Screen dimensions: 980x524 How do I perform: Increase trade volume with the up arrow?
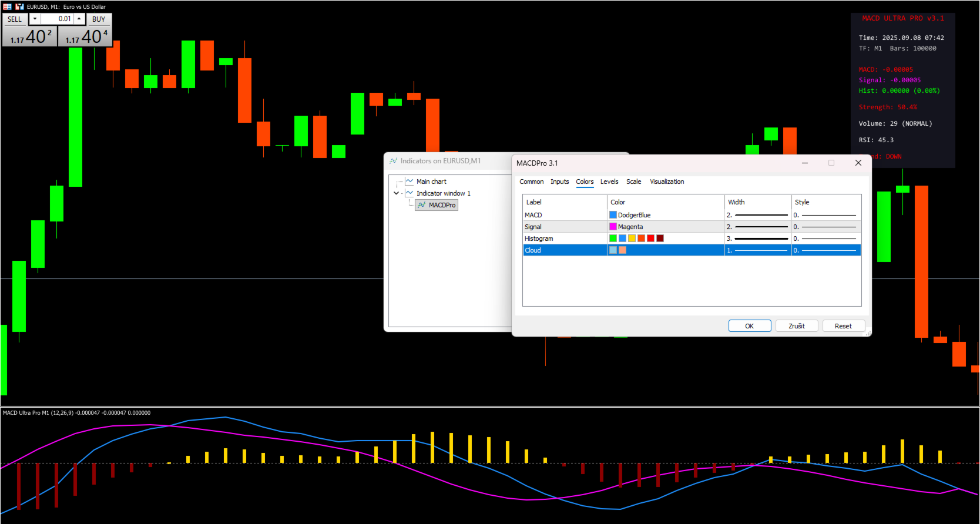79,19
